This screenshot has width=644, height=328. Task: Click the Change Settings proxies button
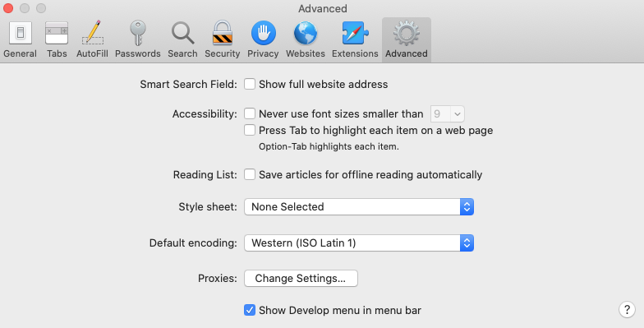point(301,278)
